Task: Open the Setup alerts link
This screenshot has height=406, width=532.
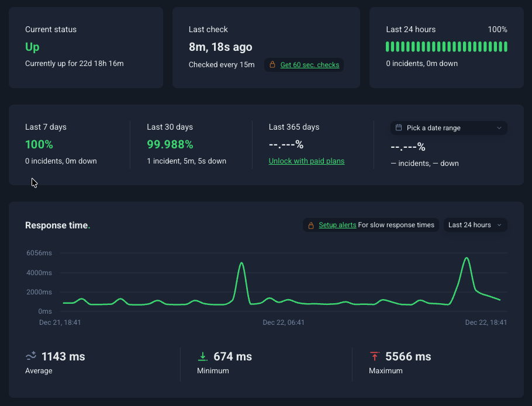Action: (337, 224)
